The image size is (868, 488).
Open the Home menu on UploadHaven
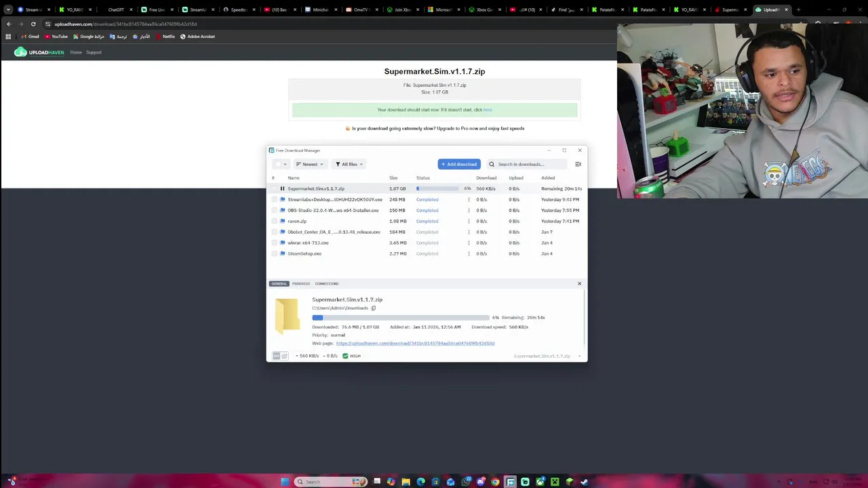click(76, 52)
